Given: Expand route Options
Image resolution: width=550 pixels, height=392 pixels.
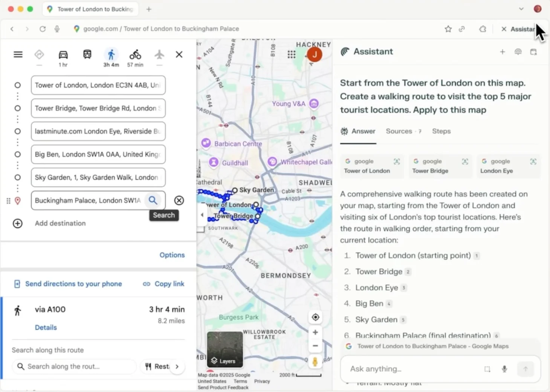Looking at the screenshot, I should (x=172, y=255).
